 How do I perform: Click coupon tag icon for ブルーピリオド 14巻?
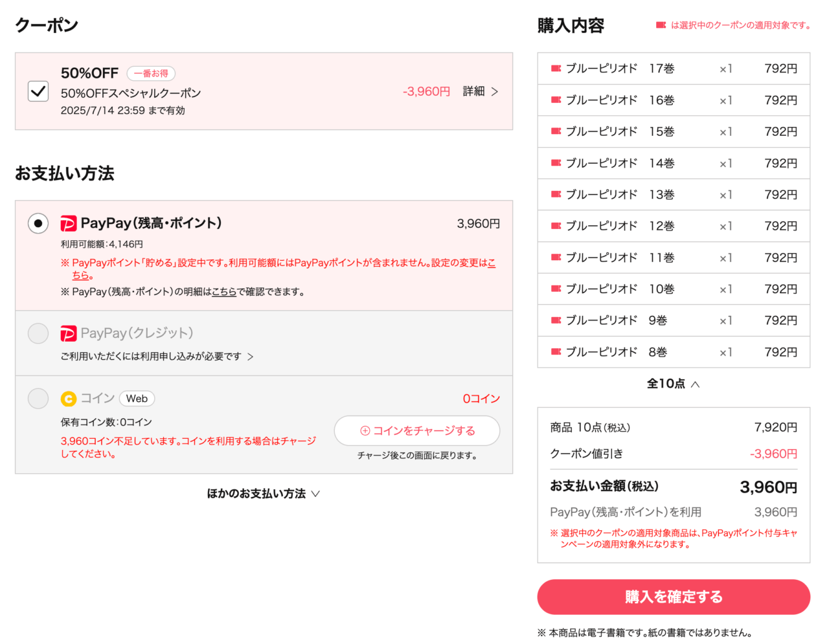pyautogui.click(x=556, y=162)
